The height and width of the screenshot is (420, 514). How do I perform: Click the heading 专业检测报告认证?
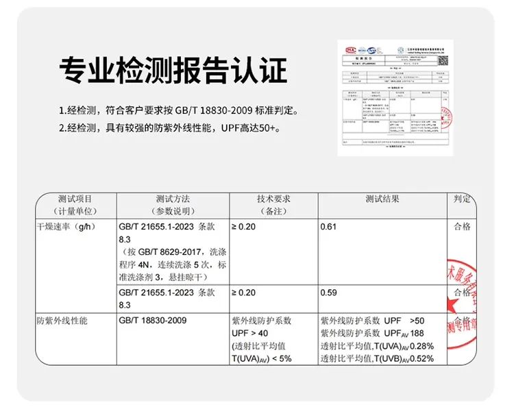point(173,71)
